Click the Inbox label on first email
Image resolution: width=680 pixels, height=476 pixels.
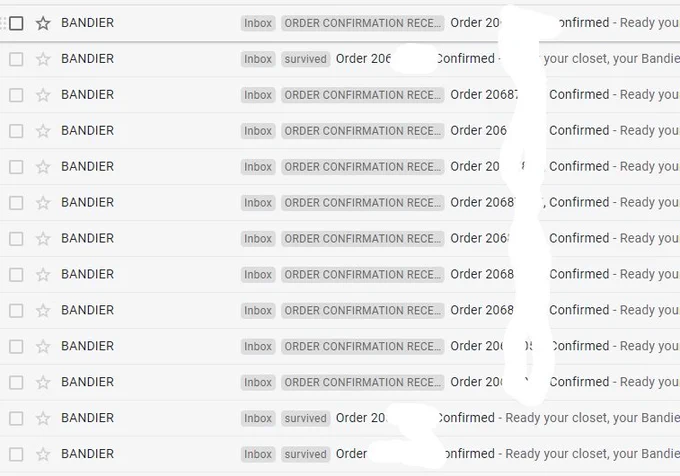[258, 23]
